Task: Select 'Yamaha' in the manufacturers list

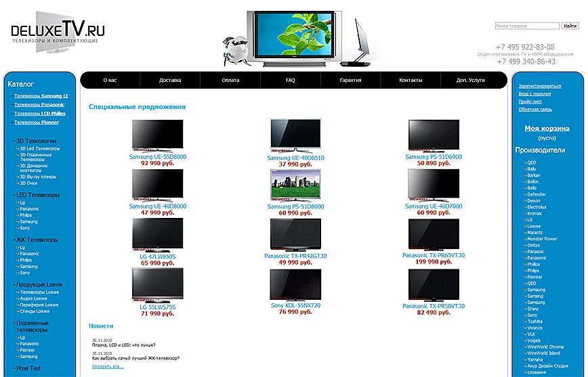Action: click(535, 360)
